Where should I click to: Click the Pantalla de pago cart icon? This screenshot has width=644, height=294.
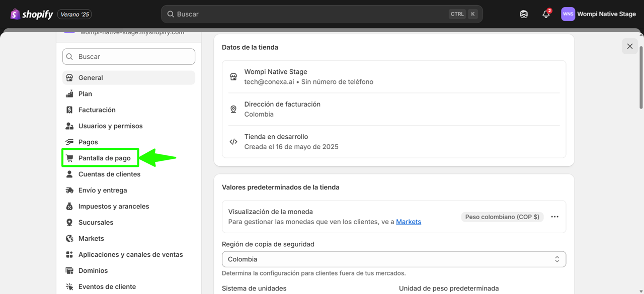(x=70, y=157)
